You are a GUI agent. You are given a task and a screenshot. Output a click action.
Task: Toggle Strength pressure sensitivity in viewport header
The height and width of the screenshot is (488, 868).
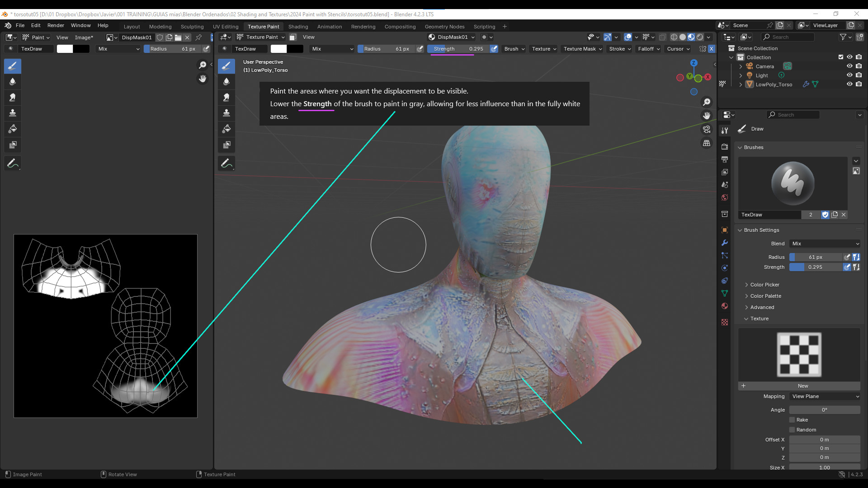[x=494, y=49]
